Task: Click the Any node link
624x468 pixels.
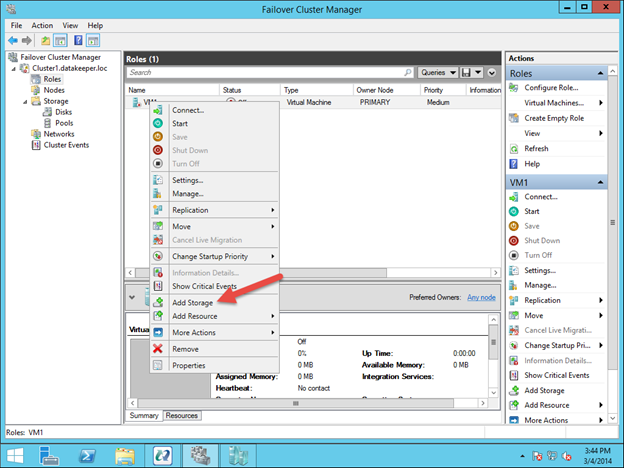Action: pos(483,297)
